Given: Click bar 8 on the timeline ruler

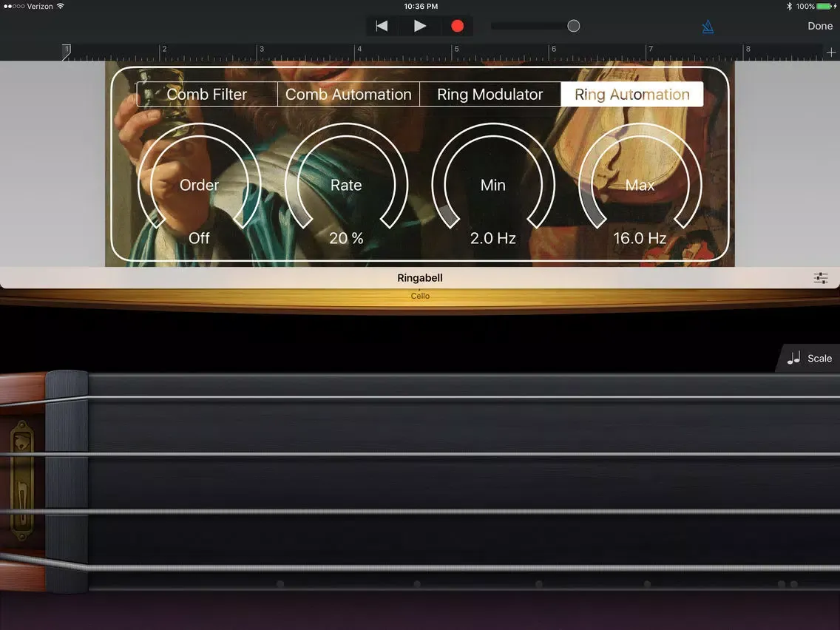Looking at the screenshot, I should pos(748,50).
